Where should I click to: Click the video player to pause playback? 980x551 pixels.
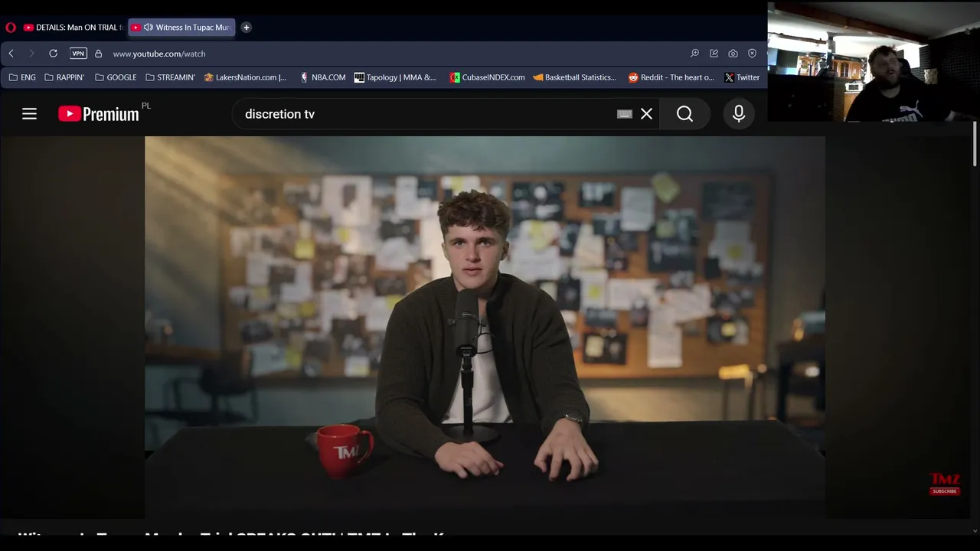coord(485,328)
